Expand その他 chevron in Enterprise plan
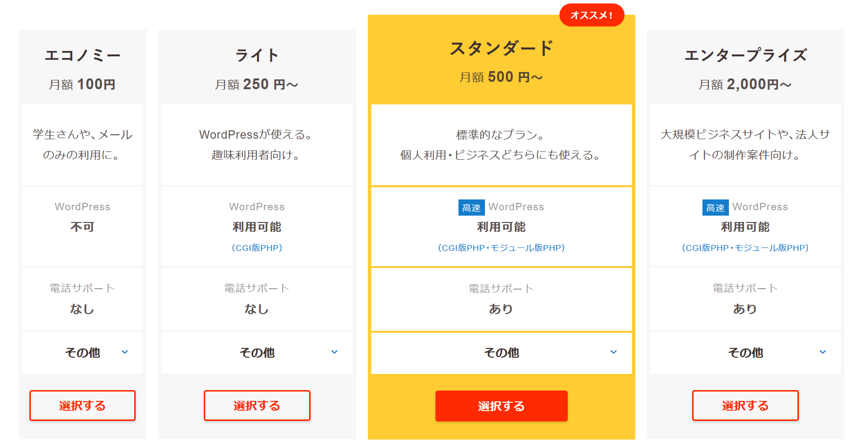868x443 pixels. tap(823, 352)
